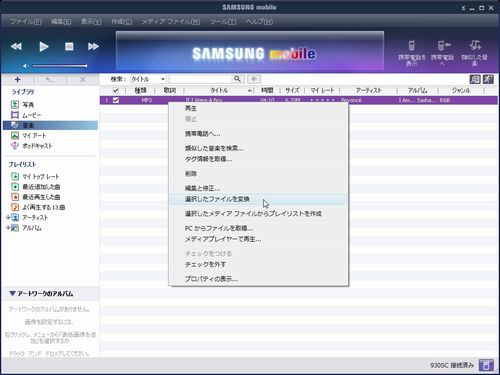Choose 再生 in context menu
Viewport: 500px width, 375px height.
pyautogui.click(x=258, y=108)
